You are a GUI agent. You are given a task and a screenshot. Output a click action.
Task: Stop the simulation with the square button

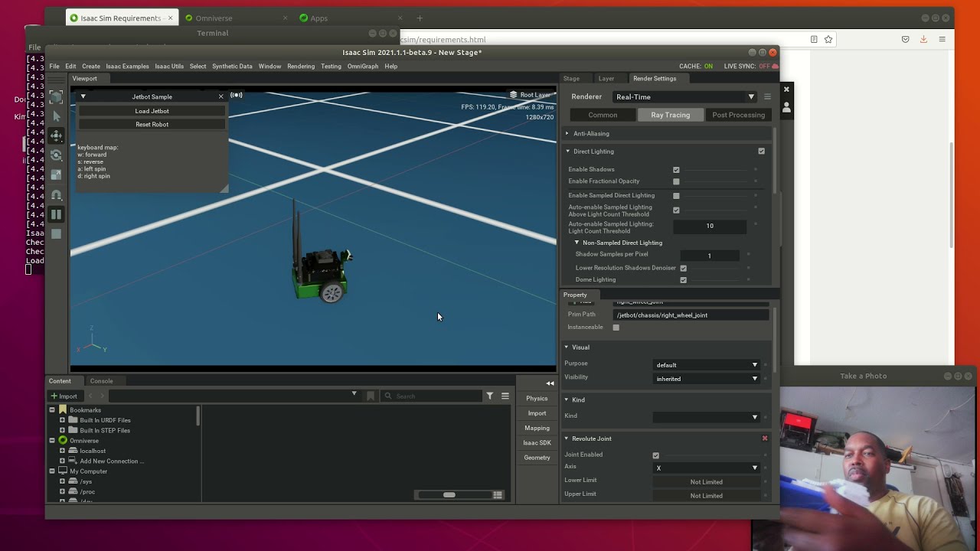pos(56,234)
